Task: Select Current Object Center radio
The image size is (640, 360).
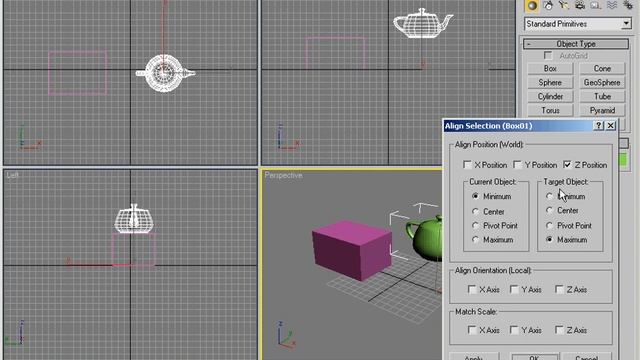Action: point(475,211)
